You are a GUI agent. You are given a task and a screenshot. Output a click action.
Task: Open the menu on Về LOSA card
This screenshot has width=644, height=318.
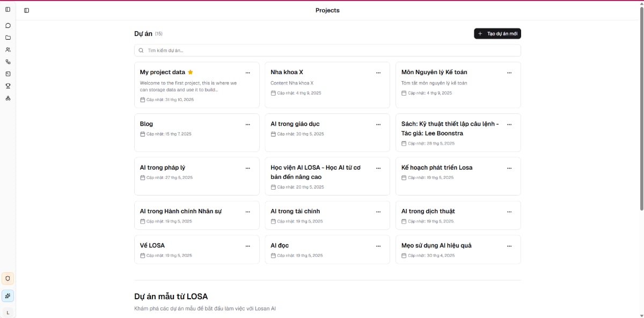pyautogui.click(x=247, y=245)
